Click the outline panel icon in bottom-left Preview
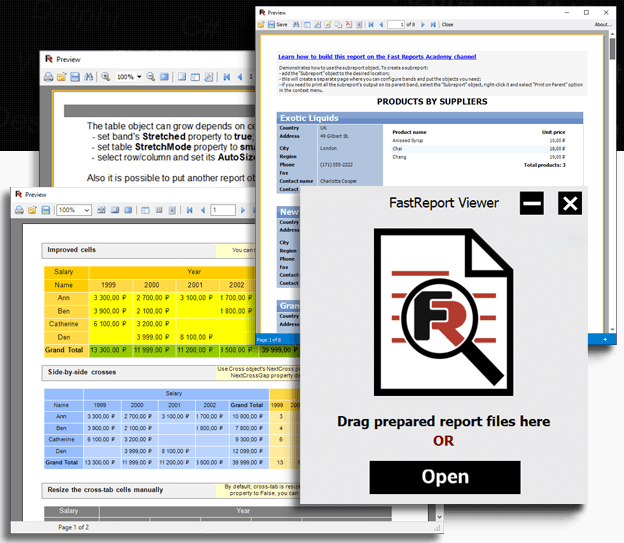The width and height of the screenshot is (624, 543). tap(145, 210)
